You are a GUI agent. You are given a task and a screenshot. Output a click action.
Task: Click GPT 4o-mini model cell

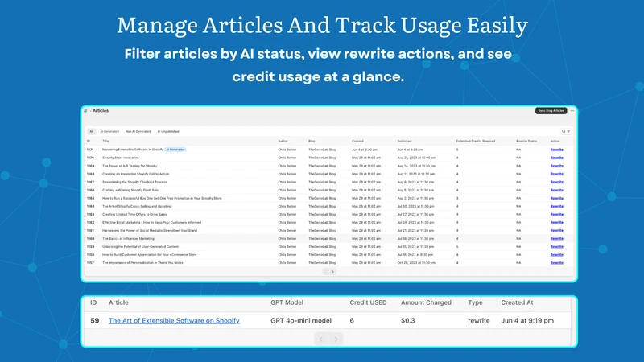pyautogui.click(x=301, y=320)
